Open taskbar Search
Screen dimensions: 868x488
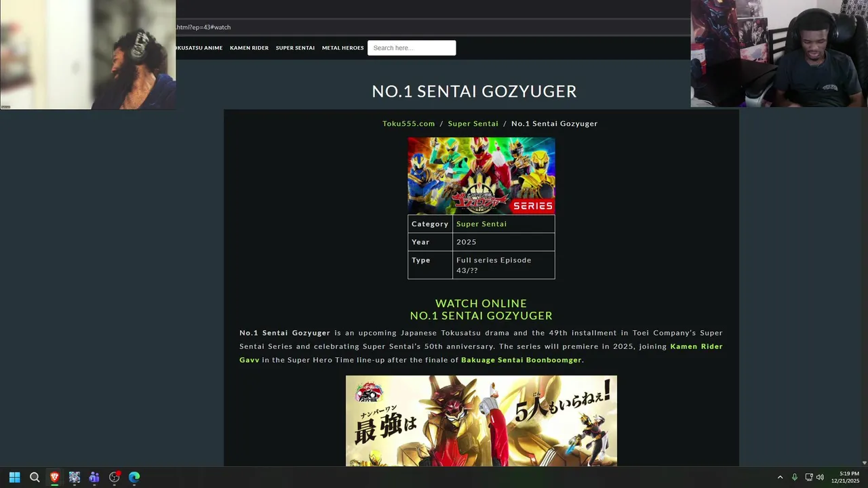click(x=35, y=477)
